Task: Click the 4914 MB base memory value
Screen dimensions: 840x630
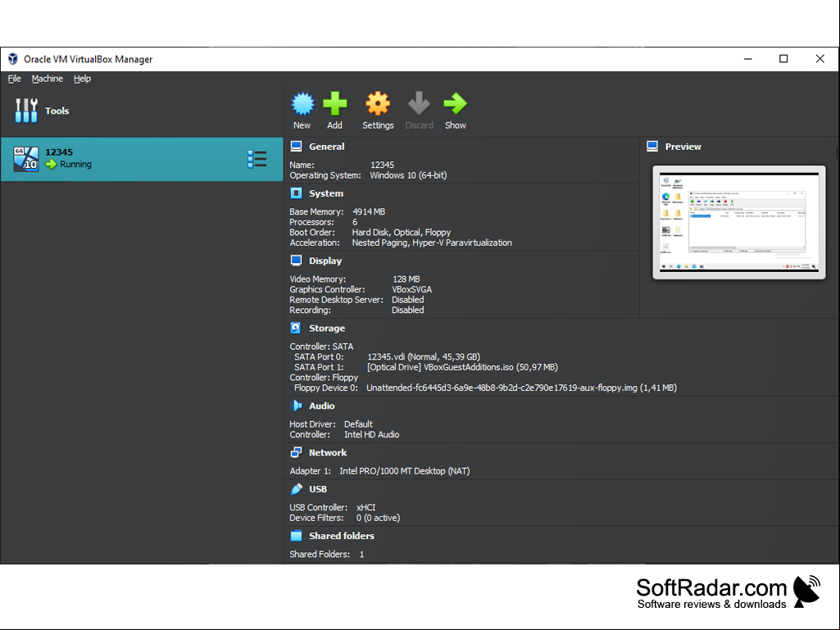Action: 369,211
